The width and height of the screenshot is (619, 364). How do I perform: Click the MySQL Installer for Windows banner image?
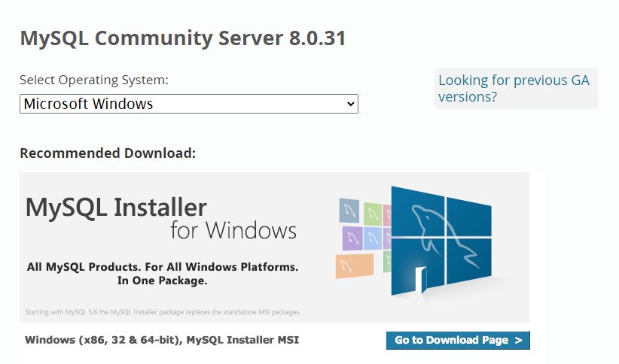pyautogui.click(x=274, y=247)
